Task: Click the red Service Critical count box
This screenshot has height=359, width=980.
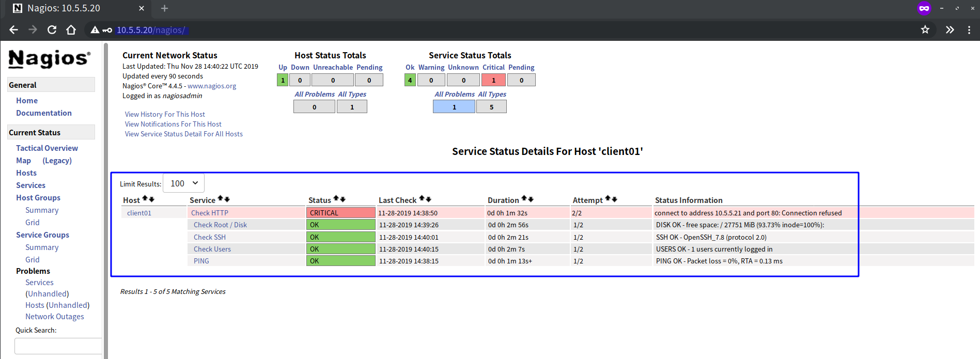Action: 493,80
